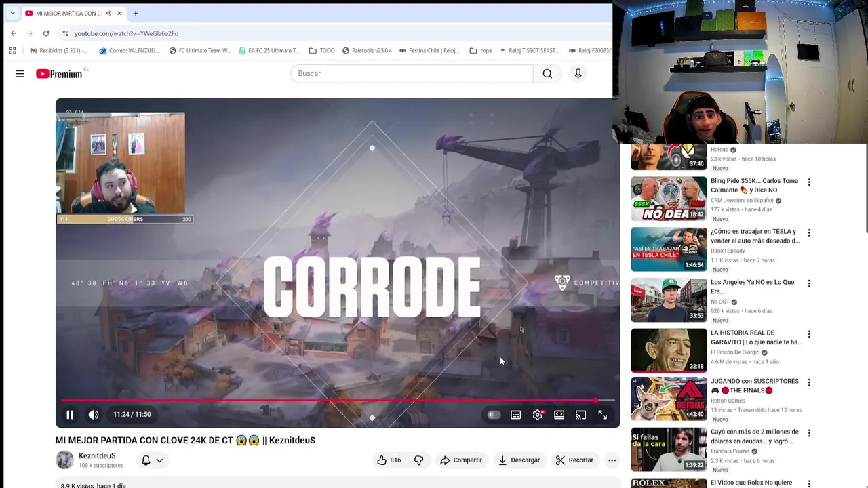
Task: Mute the video volume
Action: point(94,415)
